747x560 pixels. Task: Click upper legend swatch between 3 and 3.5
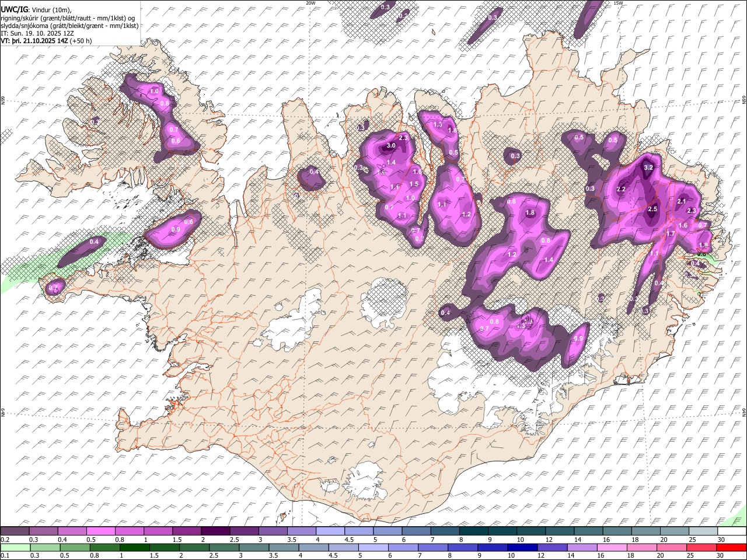(x=273, y=531)
